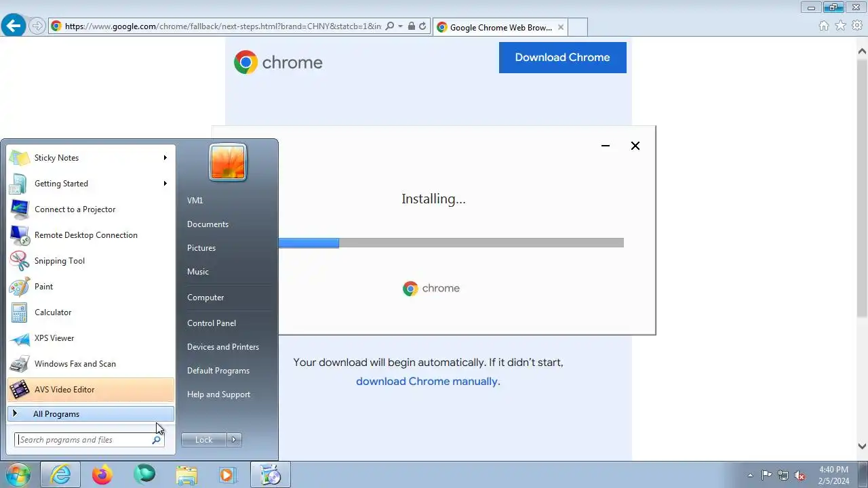Click the IE address bar URL
The image size is (868, 488).
coord(222,26)
